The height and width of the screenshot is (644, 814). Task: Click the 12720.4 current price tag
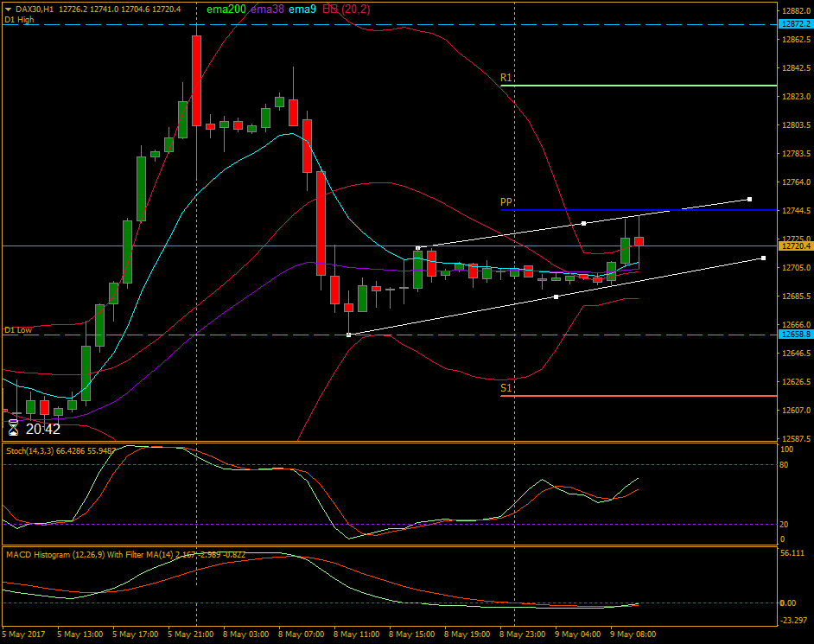pos(792,245)
